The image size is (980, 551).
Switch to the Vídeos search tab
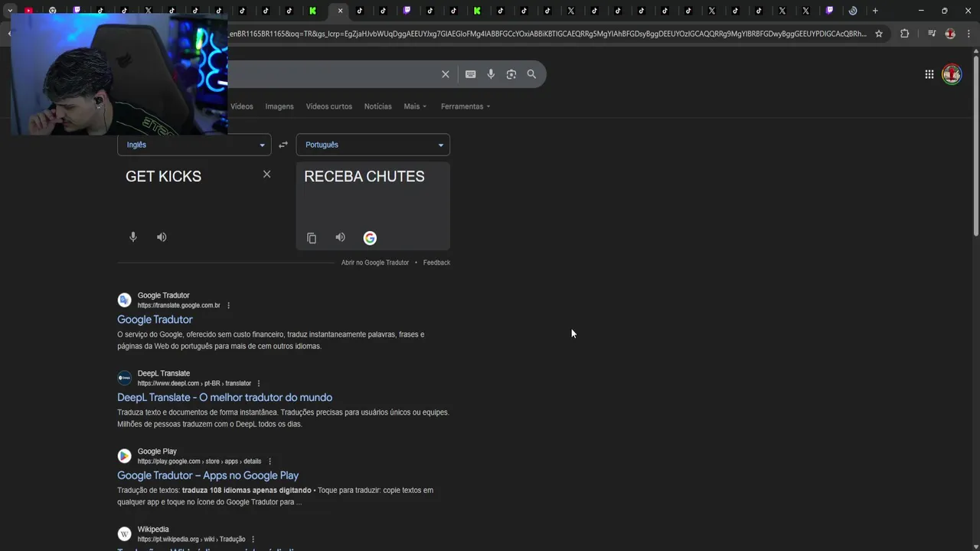tap(242, 106)
